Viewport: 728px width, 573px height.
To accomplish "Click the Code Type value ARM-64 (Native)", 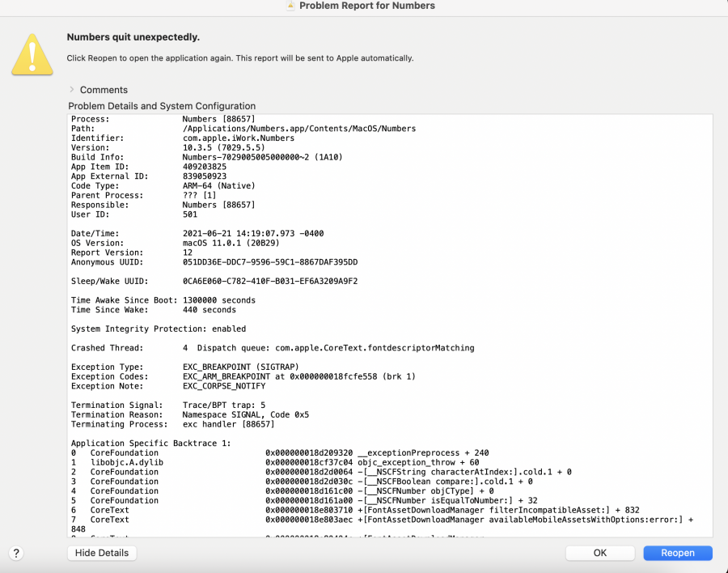I will 218,186.
